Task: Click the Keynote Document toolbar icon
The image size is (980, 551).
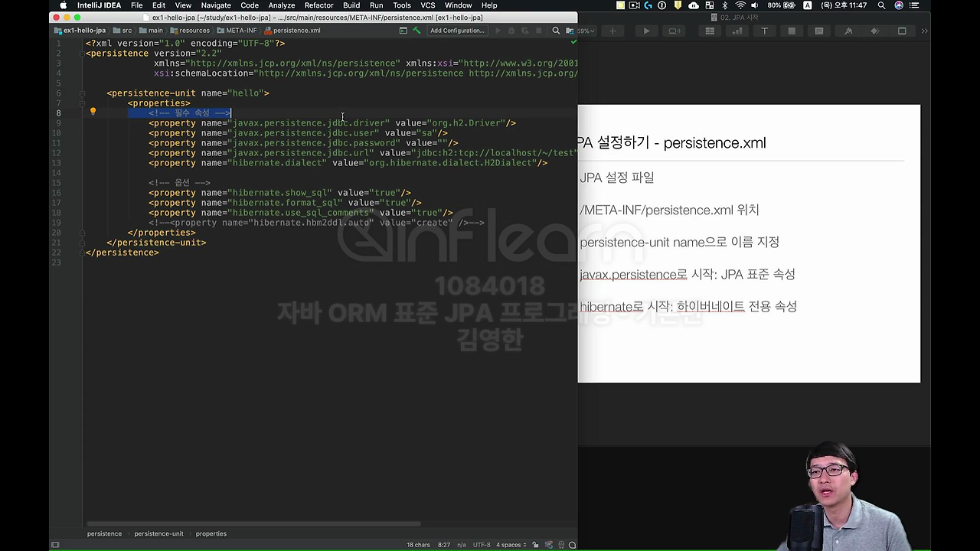Action: click(902, 31)
